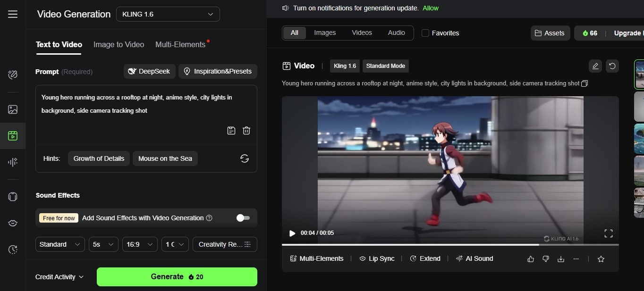Expand Credit Activity menu
Viewport: 644px width, 291px height.
(59, 277)
